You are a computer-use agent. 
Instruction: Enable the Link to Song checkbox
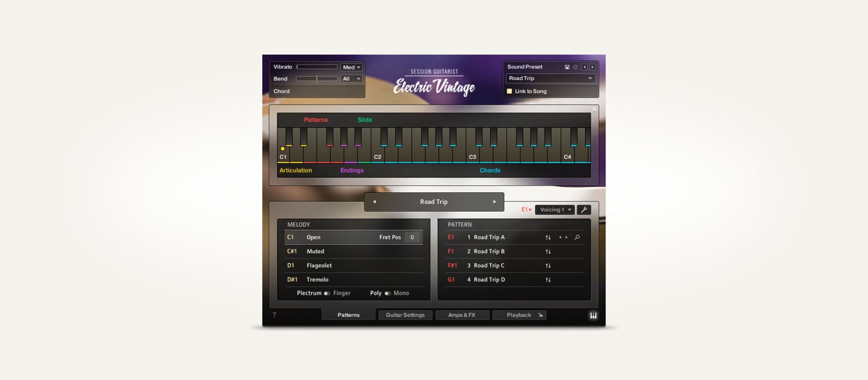click(x=509, y=91)
